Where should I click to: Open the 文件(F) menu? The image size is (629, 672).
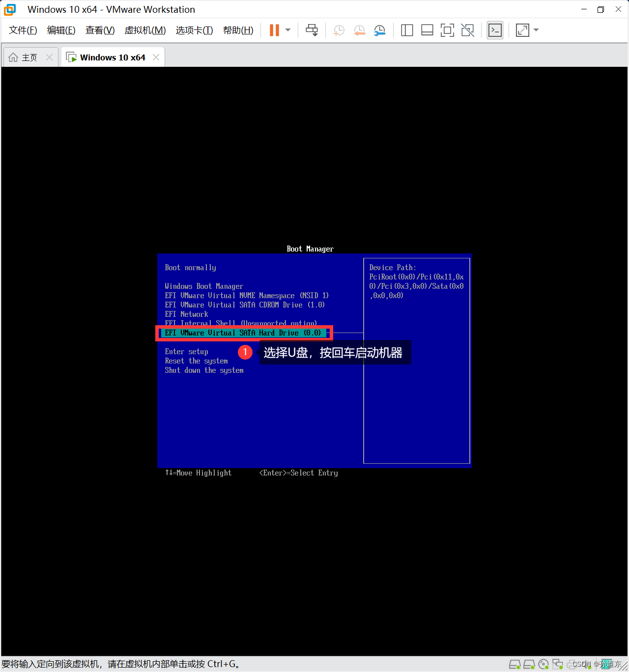tap(23, 30)
